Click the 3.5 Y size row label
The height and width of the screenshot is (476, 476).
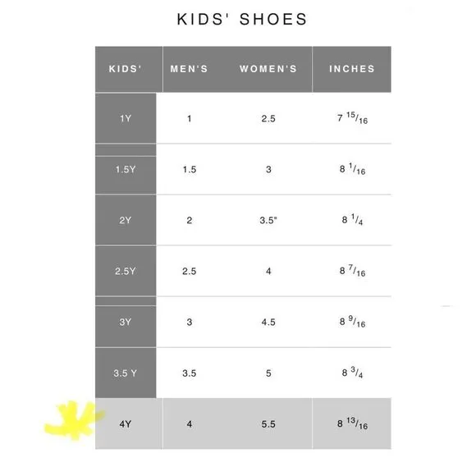[x=126, y=373]
